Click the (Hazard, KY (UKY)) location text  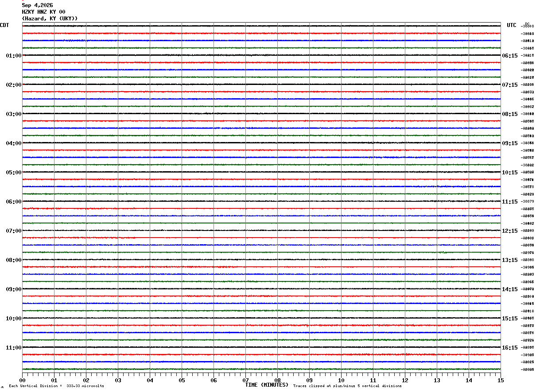[50, 19]
